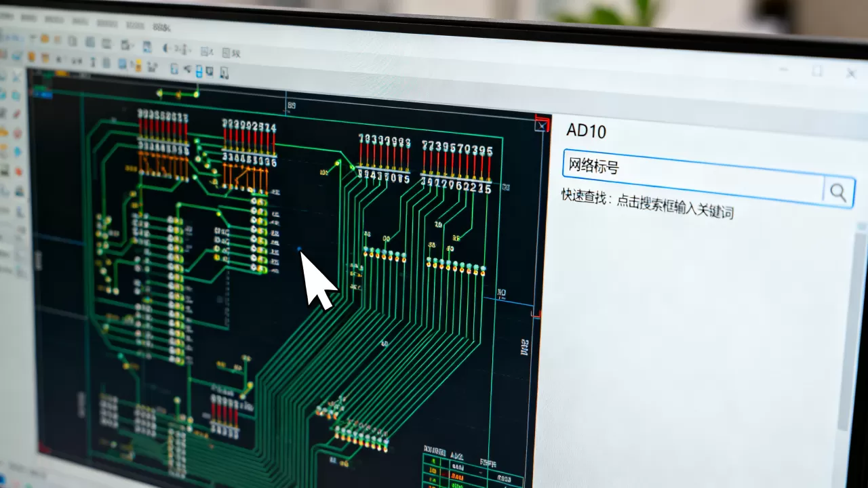The height and width of the screenshot is (488, 868).
Task: Click the yellow-orange stacked blocks toolbar icon
Action: 138,66
